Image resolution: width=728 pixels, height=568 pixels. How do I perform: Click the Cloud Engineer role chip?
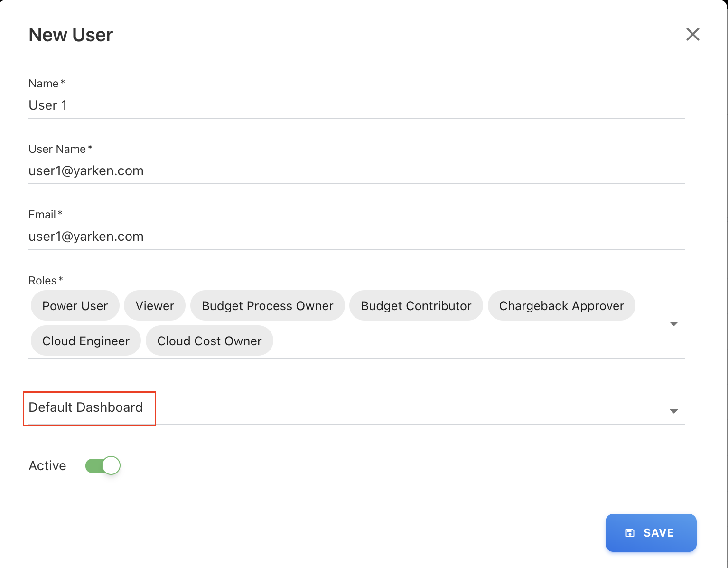click(x=86, y=341)
